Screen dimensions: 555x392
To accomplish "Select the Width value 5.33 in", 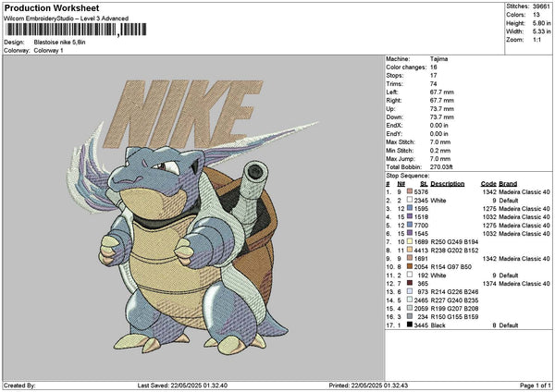I will (541, 31).
